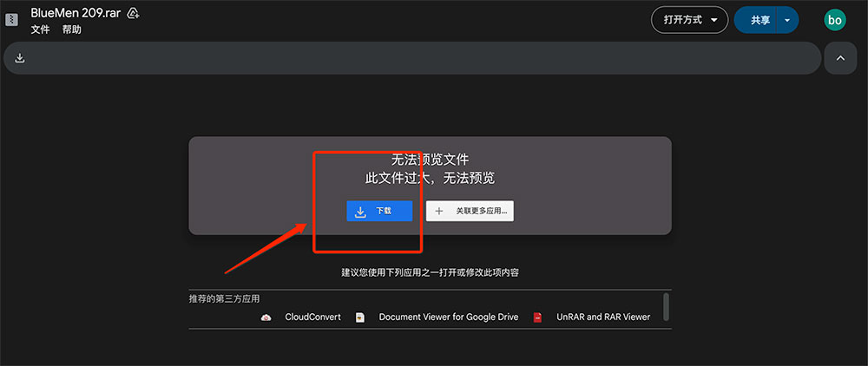Expand the 打开方式 dropdown
The image size is (868, 366).
pos(689,20)
